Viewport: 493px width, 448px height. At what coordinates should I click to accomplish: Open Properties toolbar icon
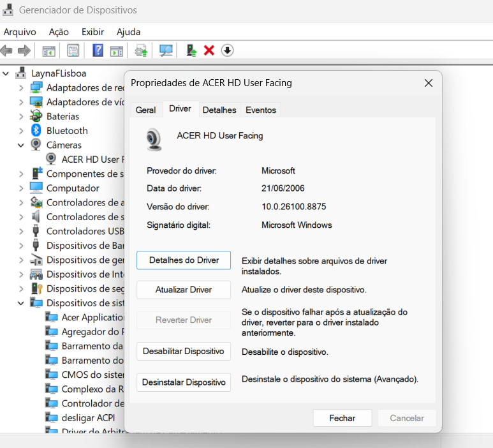coord(73,50)
